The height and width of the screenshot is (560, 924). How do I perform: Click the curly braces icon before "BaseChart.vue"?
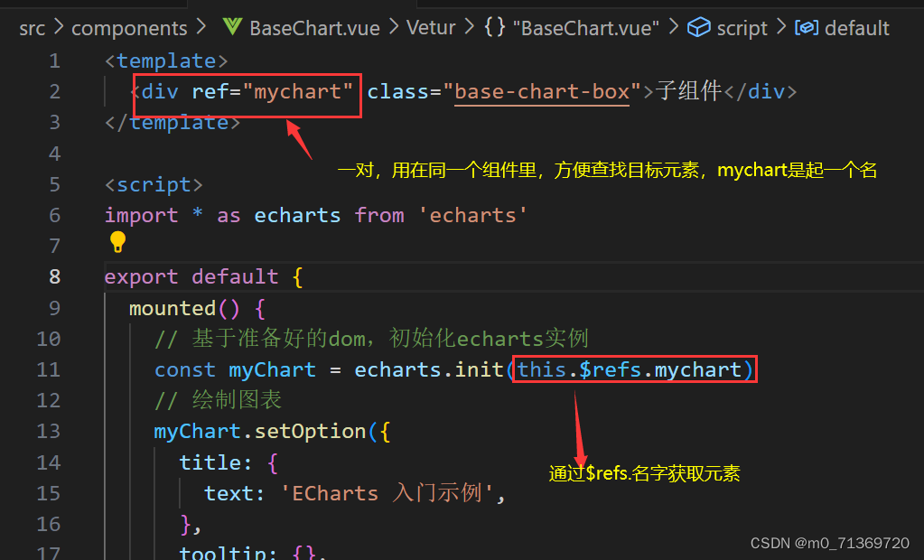(494, 27)
